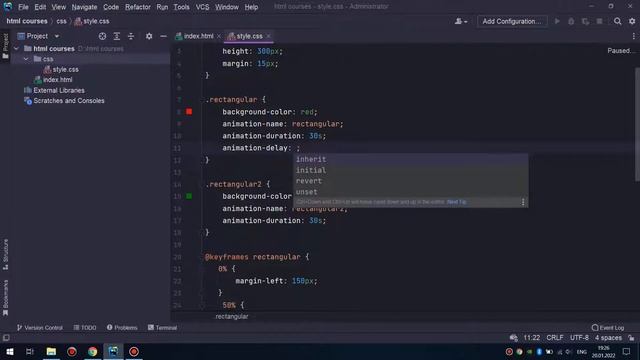
Task: Click the Stop square icon in toolbar
Action: [599, 21]
